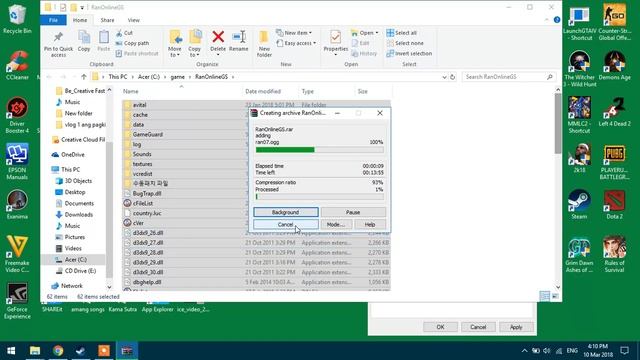Launch Dota 2 desktop shortcut
The height and width of the screenshot is (360, 640).
coord(614,204)
